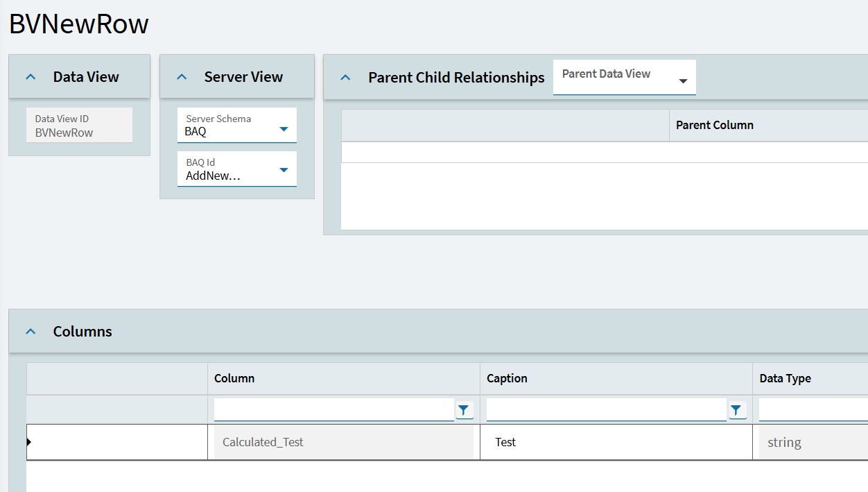Click the Column filter funnel icon

coord(464,410)
